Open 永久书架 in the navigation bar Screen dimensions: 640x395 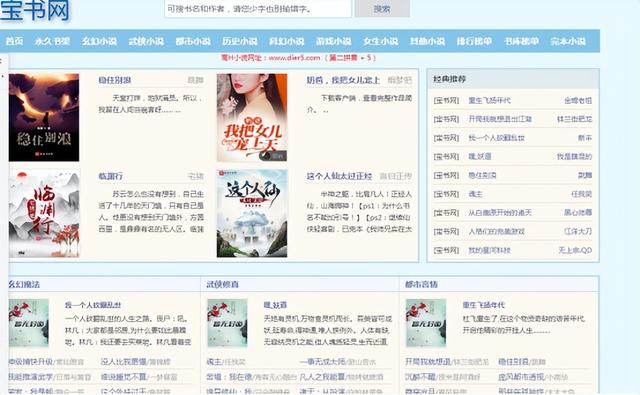coord(52,41)
